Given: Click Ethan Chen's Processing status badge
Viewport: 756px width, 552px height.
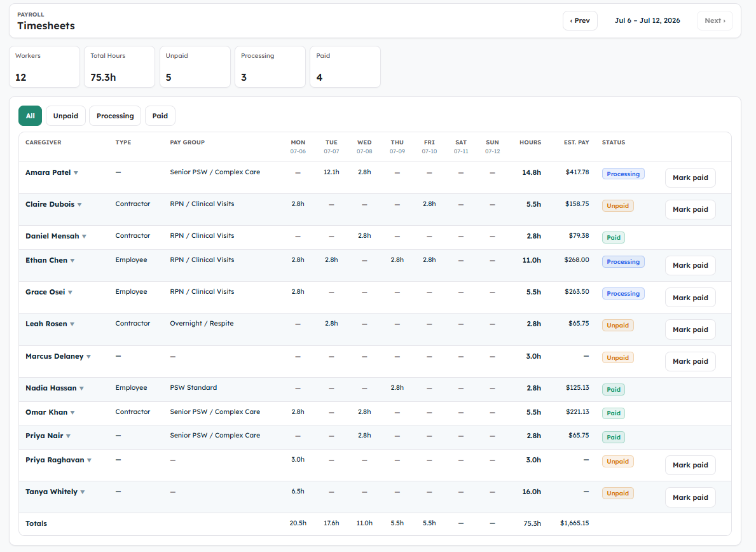Looking at the screenshot, I should 623,262.
